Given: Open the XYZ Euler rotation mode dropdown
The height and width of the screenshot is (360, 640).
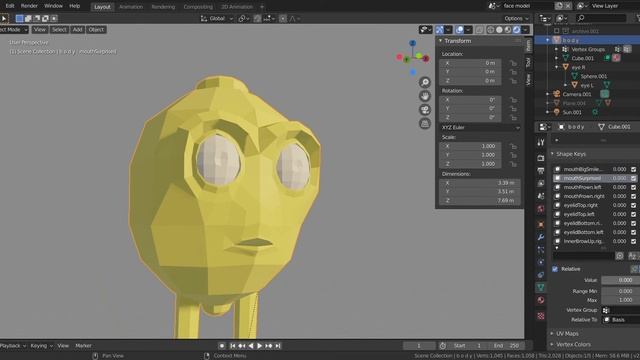Looking at the screenshot, I should [480, 127].
